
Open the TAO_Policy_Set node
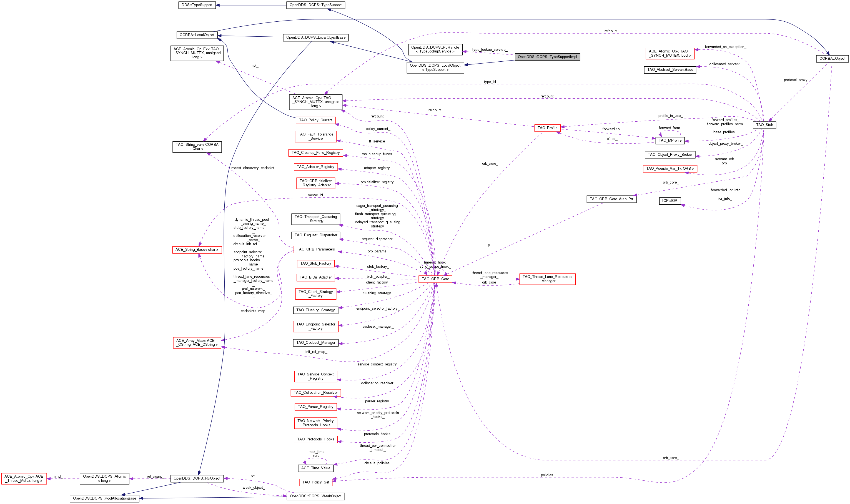[x=315, y=483]
